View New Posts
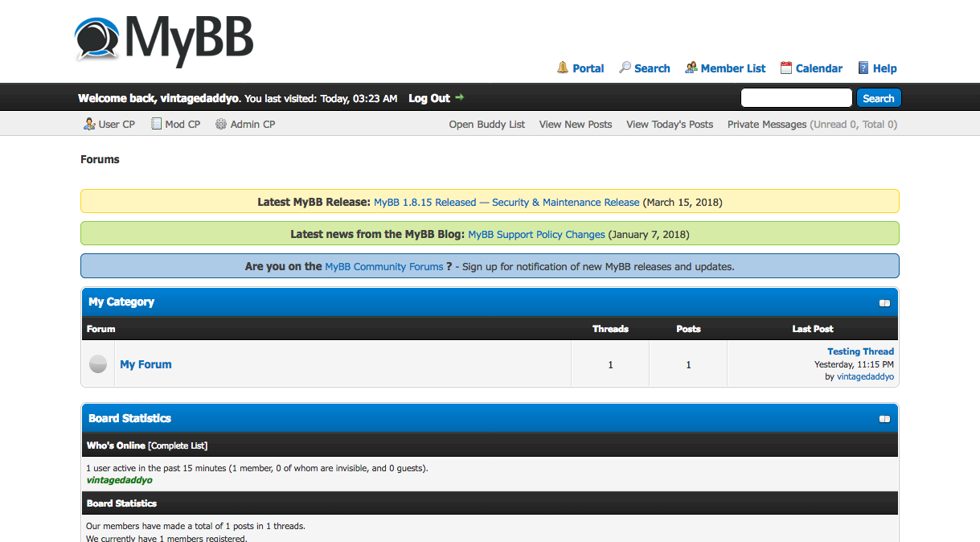The width and height of the screenshot is (980, 542). 576,124
